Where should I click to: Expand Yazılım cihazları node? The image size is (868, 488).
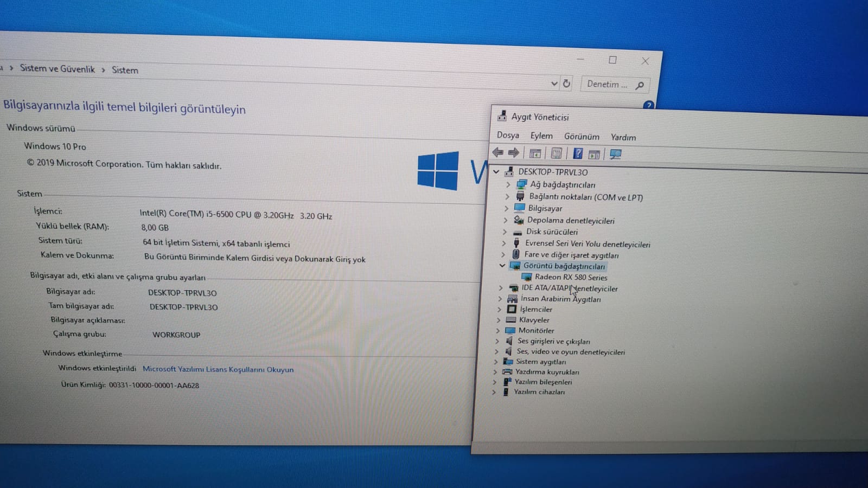click(x=494, y=391)
